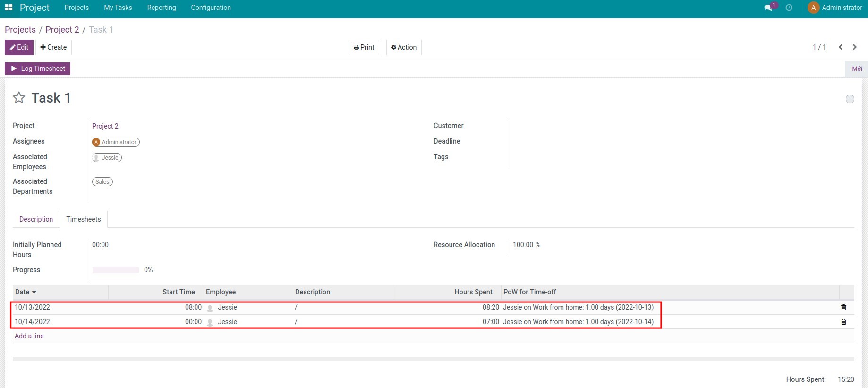Switch to the Description tab
The height and width of the screenshot is (388, 868).
click(x=36, y=219)
